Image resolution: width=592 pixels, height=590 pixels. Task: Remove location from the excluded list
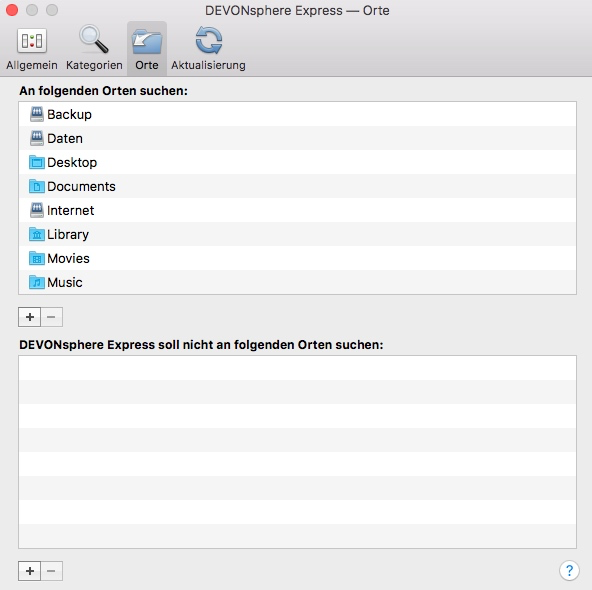pos(51,571)
